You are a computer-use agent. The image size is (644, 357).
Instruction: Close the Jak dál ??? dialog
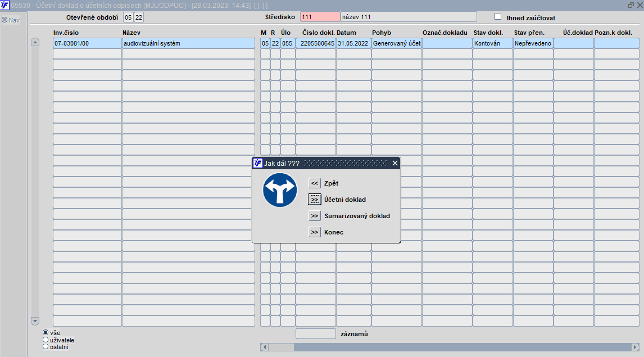click(394, 163)
